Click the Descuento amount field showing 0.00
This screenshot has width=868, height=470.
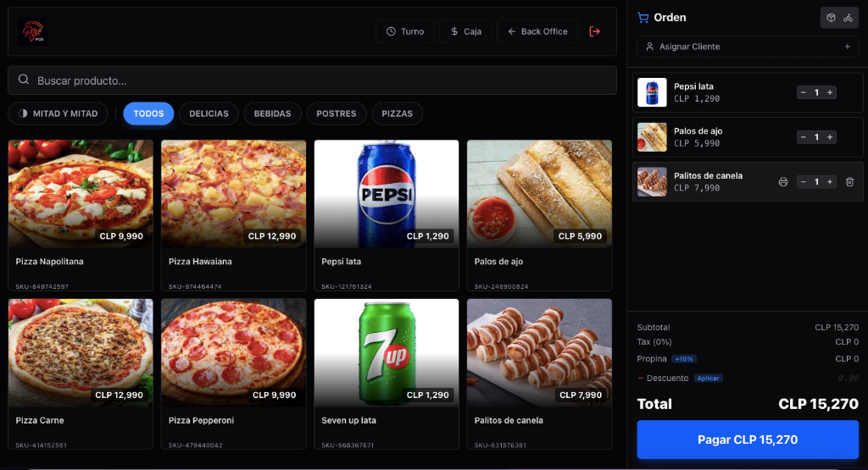coord(848,379)
